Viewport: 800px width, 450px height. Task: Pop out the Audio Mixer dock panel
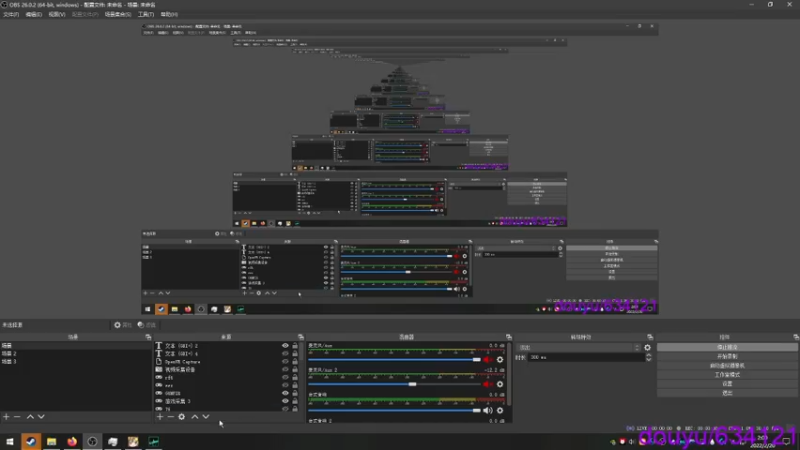pyautogui.click(x=509, y=337)
